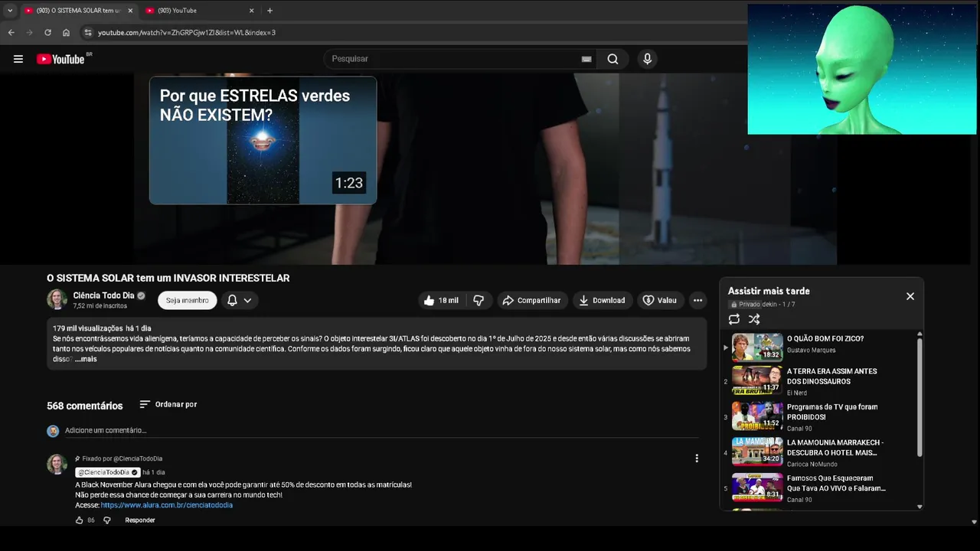Viewport: 980px width, 551px height.
Task: Click the browser home icon
Action: tap(66, 33)
